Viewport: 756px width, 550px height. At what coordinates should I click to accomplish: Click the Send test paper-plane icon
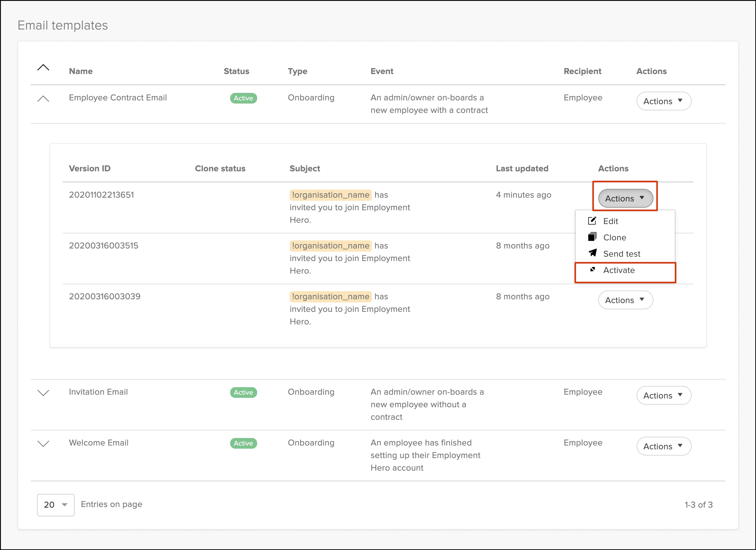coord(592,253)
